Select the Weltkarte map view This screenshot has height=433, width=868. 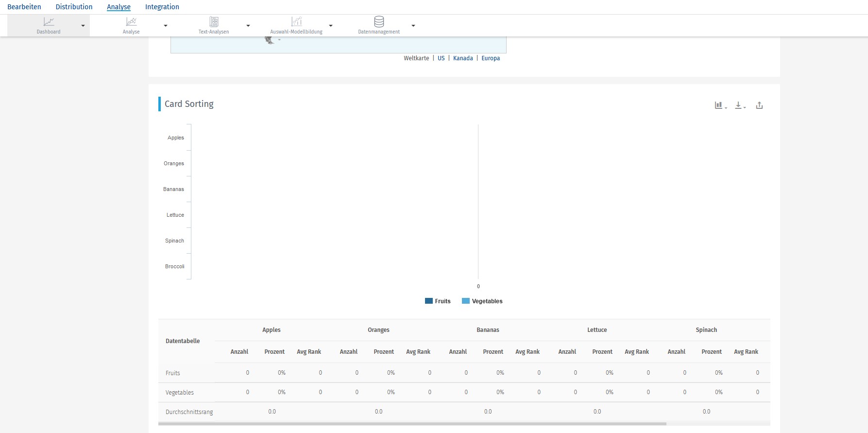click(416, 58)
